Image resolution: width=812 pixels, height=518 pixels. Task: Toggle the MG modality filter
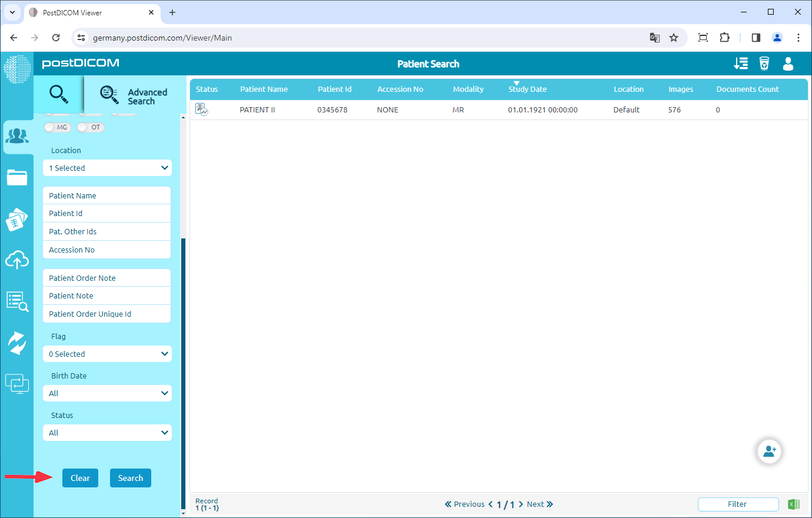click(x=57, y=127)
